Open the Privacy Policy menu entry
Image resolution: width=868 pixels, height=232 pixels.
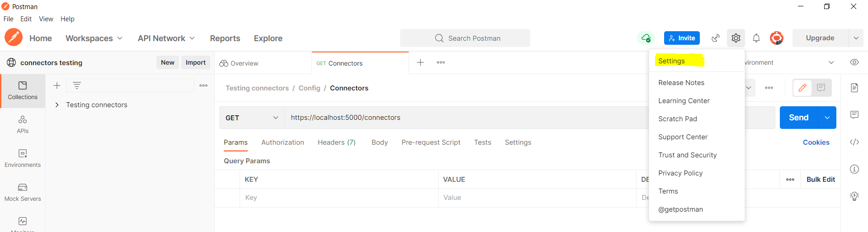680,173
